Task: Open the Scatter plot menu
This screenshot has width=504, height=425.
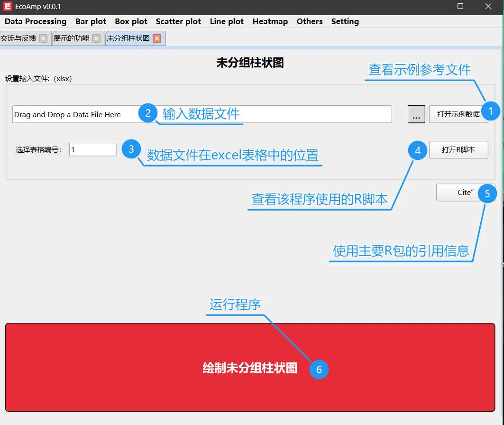Action: (x=178, y=21)
